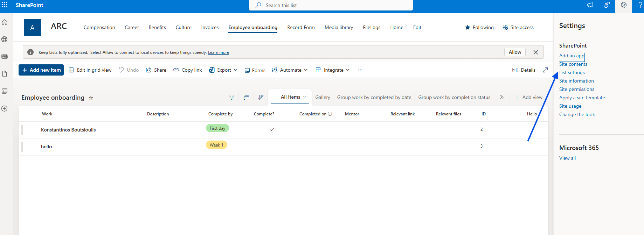Click the sort icon beside the filter
Image resolution: width=644 pixels, height=235 pixels.
[x=261, y=97]
